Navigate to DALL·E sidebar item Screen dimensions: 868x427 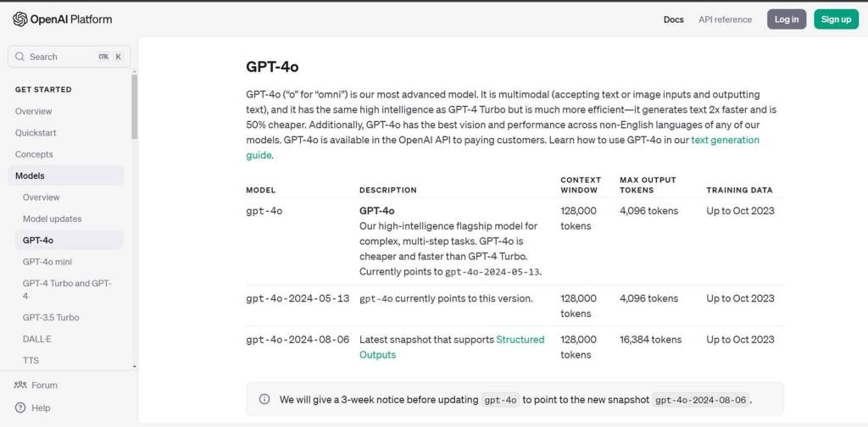click(36, 339)
